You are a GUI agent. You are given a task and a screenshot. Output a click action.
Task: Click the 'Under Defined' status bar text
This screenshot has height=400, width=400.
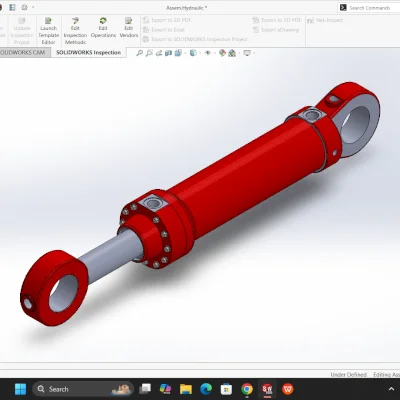click(348, 375)
